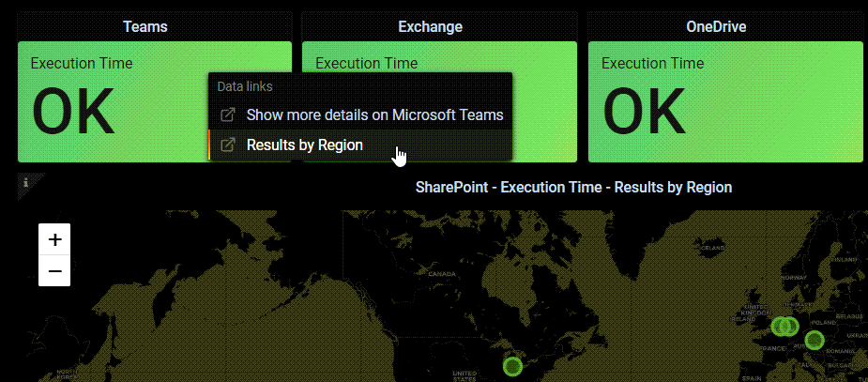Select the green marker near Romania
Screen dimensions: 868x382
(815, 340)
